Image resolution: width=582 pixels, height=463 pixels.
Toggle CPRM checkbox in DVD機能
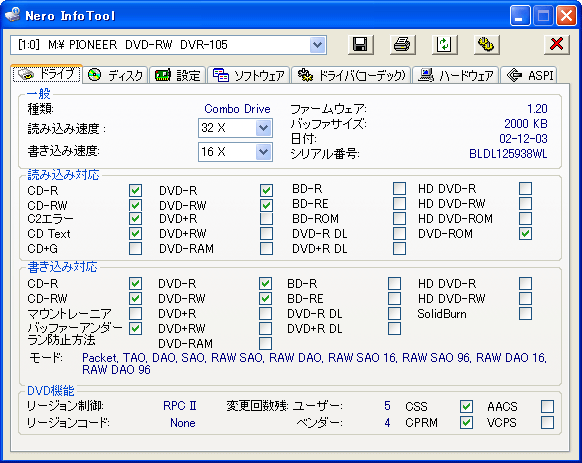[x=467, y=423]
